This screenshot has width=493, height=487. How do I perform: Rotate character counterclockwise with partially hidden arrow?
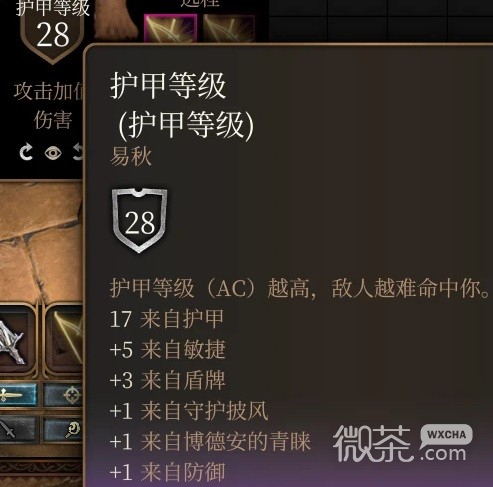78,152
